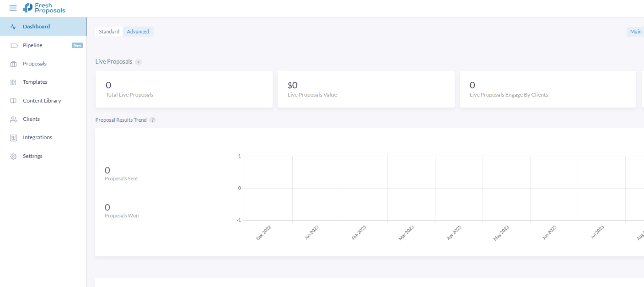644x287 pixels.
Task: Click the Fresh Proposals logo
Action: [44, 8]
